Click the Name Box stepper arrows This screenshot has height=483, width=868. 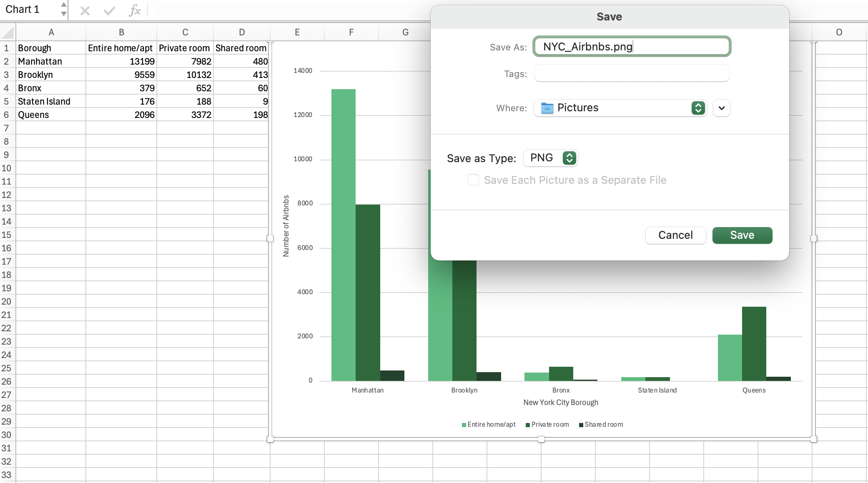click(x=63, y=9)
